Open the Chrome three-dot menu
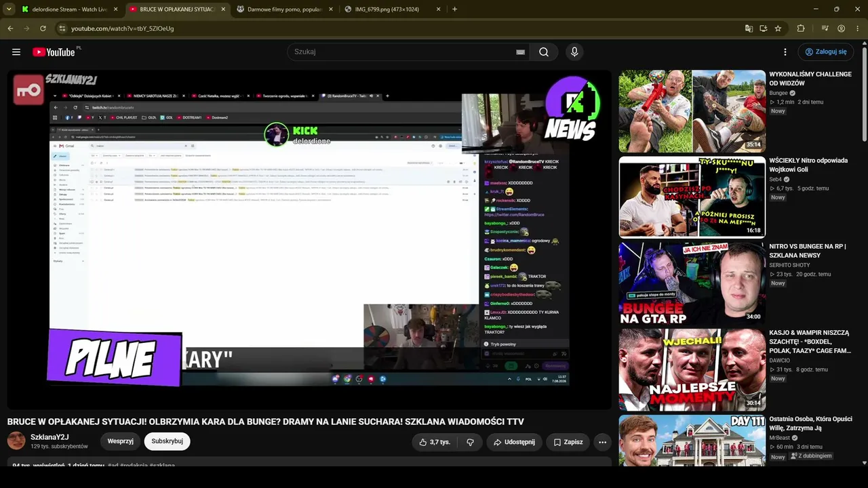 [x=859, y=28]
